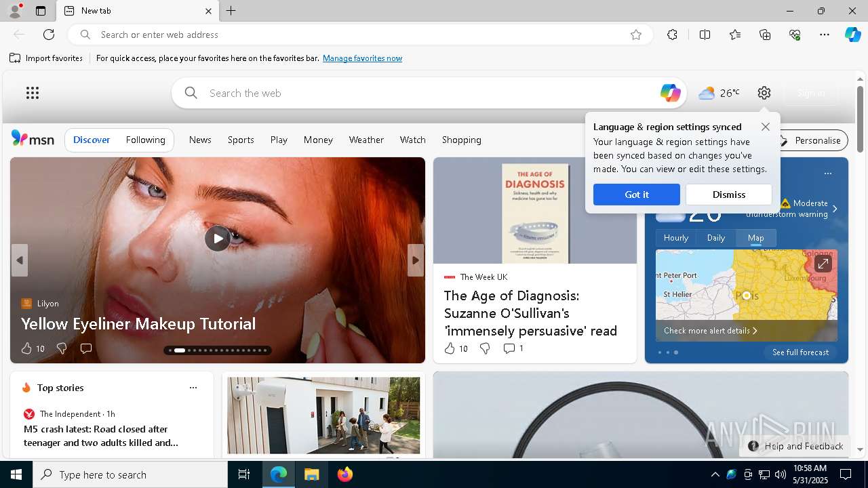Check more alert details link

click(x=710, y=331)
